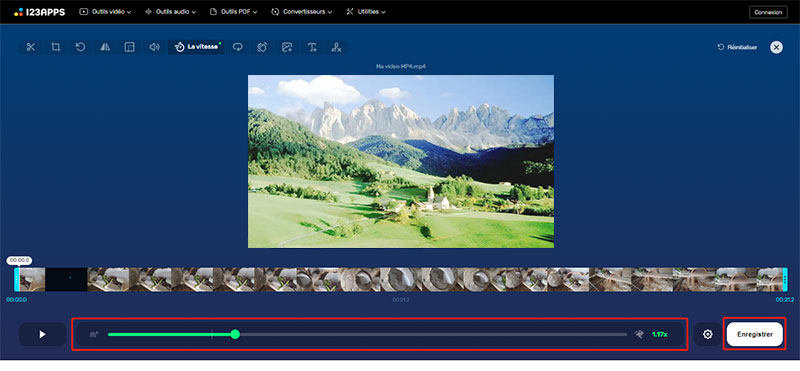Open the stabilize video tool
This screenshot has height=371, width=800.
pos(262,47)
